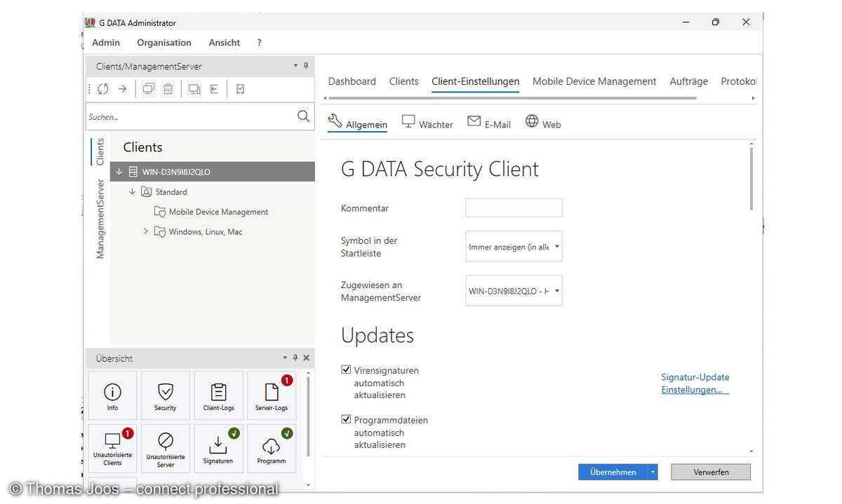842x504 pixels.
Task: Open the Signaturen status tile
Action: point(218,447)
